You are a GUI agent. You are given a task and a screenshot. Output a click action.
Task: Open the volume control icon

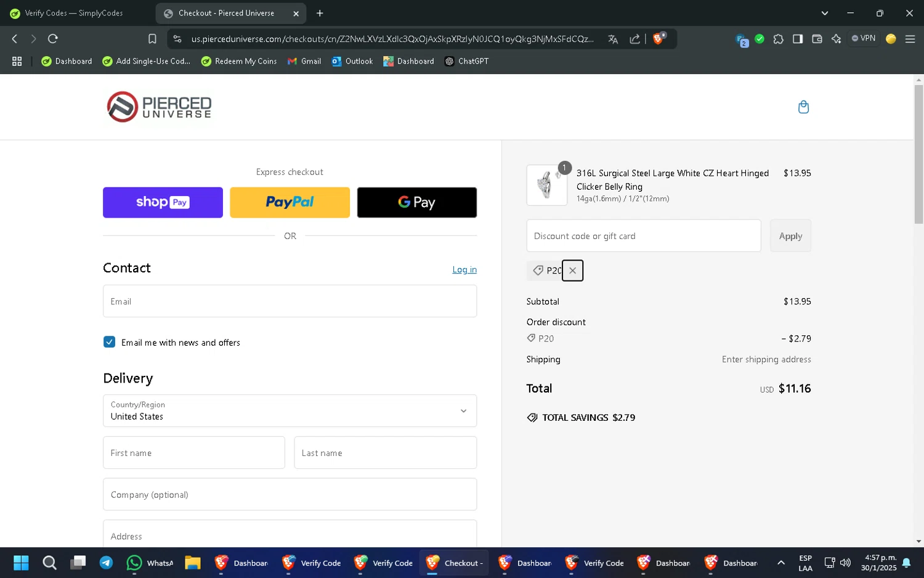[x=845, y=563]
